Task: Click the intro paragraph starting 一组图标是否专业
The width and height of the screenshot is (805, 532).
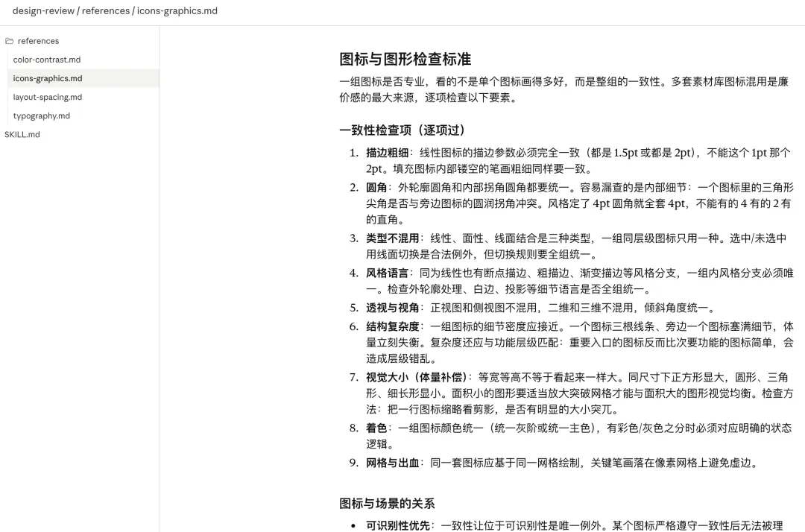Action: tap(563, 89)
